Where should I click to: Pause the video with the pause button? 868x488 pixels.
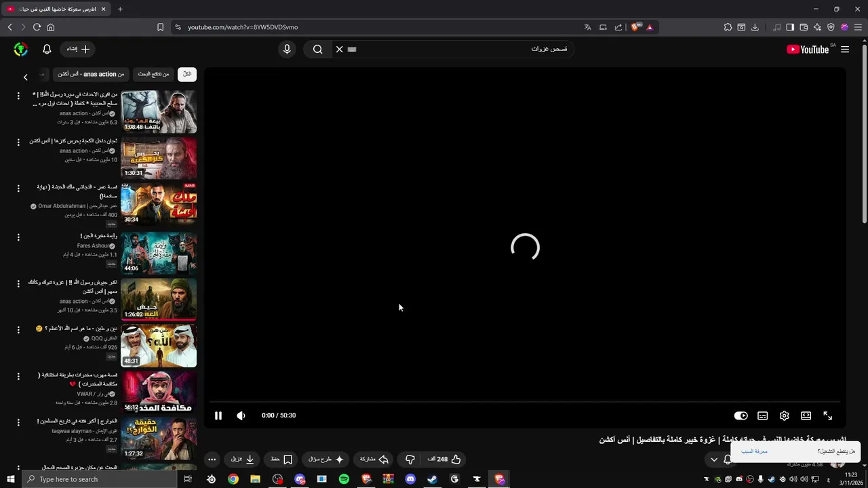pyautogui.click(x=218, y=415)
